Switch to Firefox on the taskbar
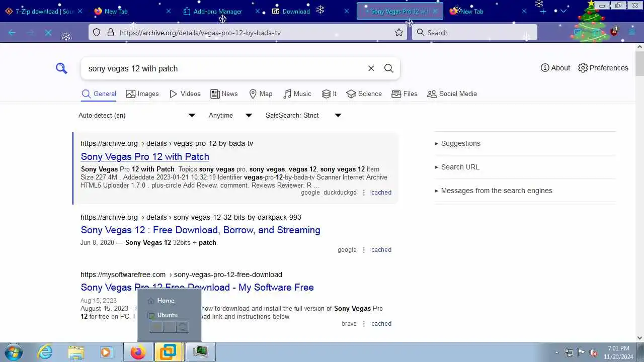The width and height of the screenshot is (644, 362). coord(138,352)
